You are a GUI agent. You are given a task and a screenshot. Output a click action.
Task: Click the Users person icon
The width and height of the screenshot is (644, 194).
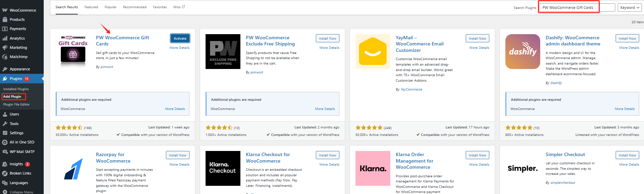click(x=5, y=114)
